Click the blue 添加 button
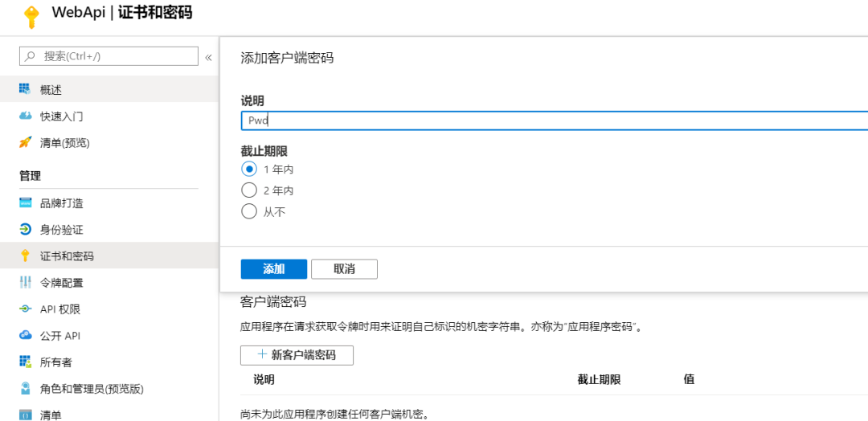This screenshot has height=421, width=868. click(x=274, y=269)
